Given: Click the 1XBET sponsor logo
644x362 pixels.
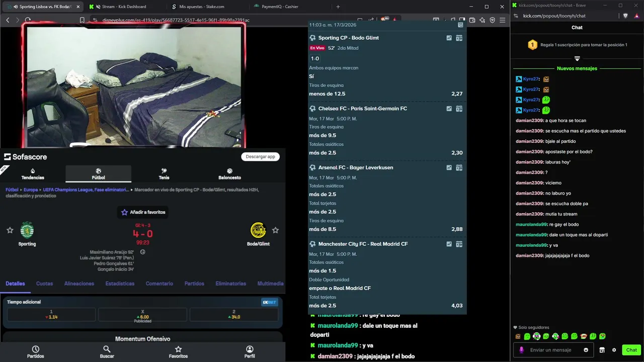Looking at the screenshot, I should [269, 302].
